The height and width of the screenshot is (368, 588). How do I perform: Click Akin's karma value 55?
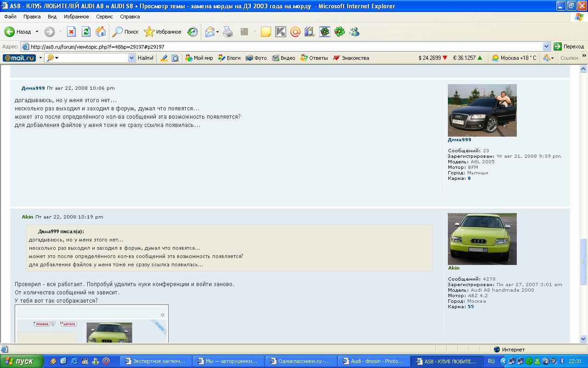coord(471,307)
